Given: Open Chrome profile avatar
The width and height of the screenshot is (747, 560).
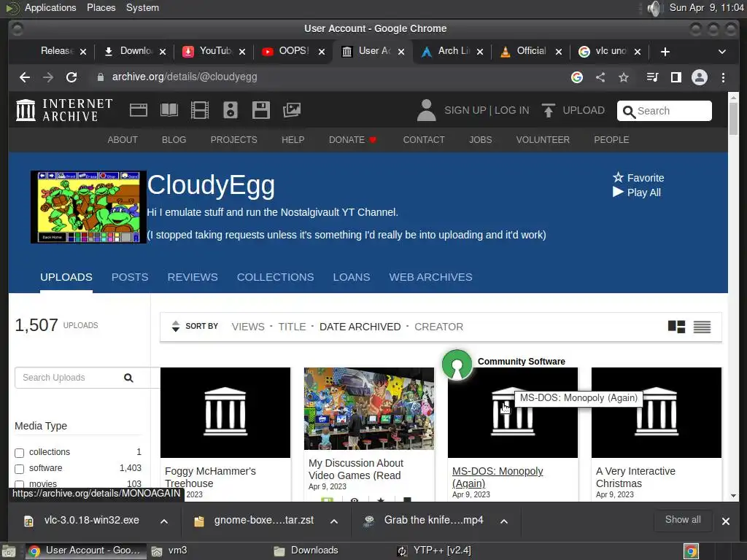Looking at the screenshot, I should (x=700, y=77).
